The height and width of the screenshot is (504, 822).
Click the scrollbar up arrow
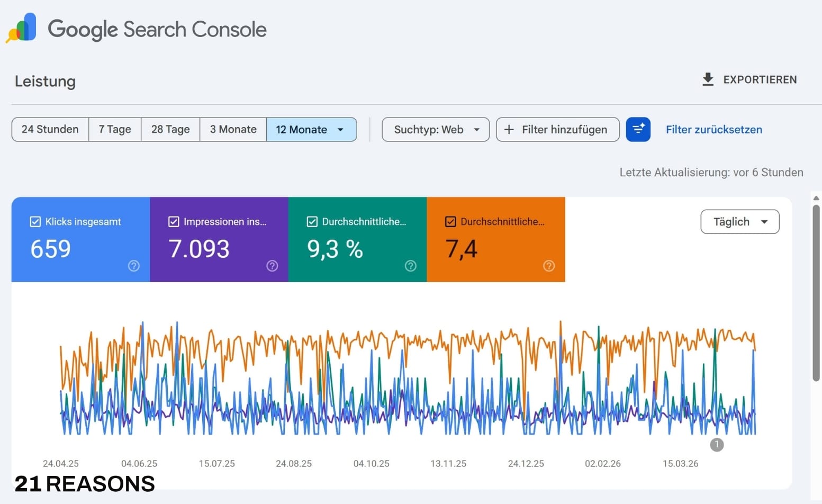(816, 197)
